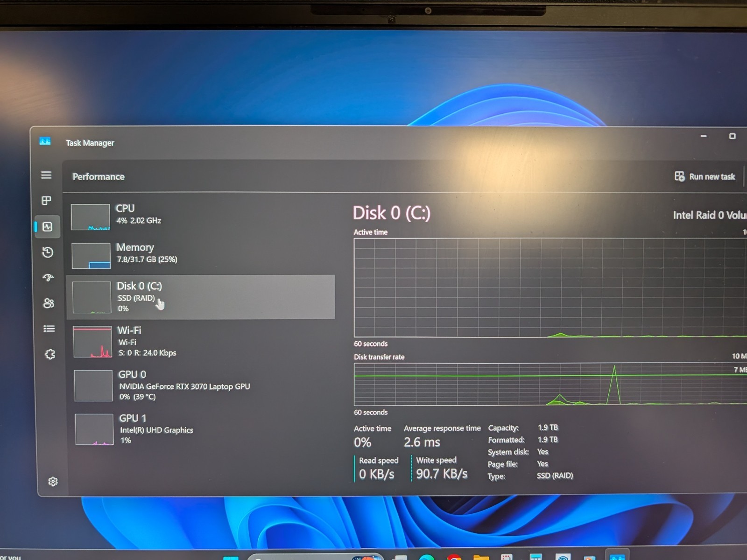
Task: Select GPU 1 Intel UHD Graphics entry
Action: tap(204, 429)
